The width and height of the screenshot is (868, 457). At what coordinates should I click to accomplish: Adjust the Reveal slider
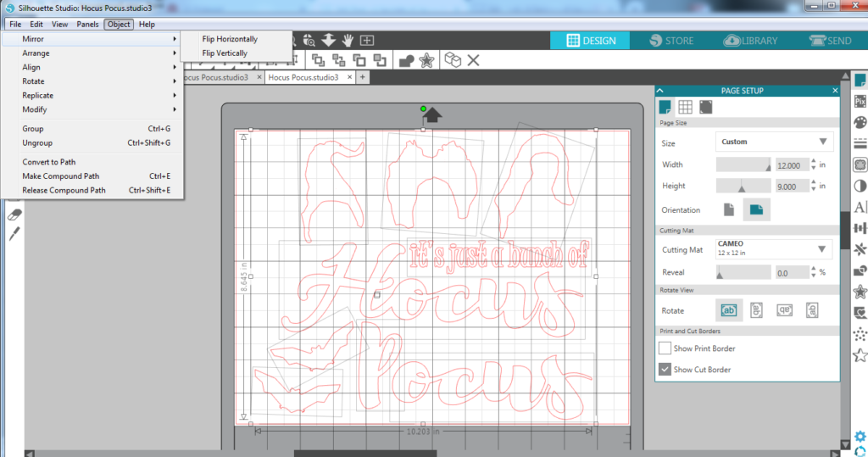click(720, 273)
